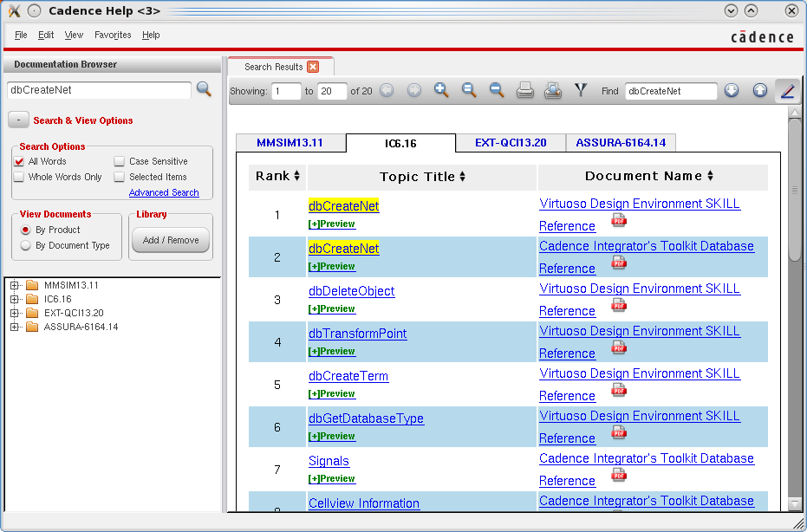Click the funnel filter icon in the toolbar
The image size is (807, 532).
pos(581,90)
